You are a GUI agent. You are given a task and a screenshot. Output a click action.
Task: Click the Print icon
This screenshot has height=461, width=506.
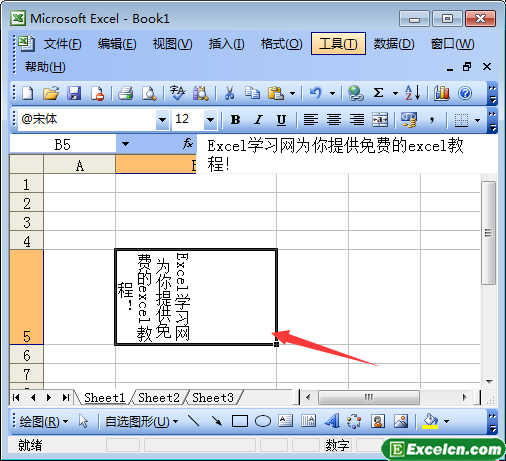126,93
